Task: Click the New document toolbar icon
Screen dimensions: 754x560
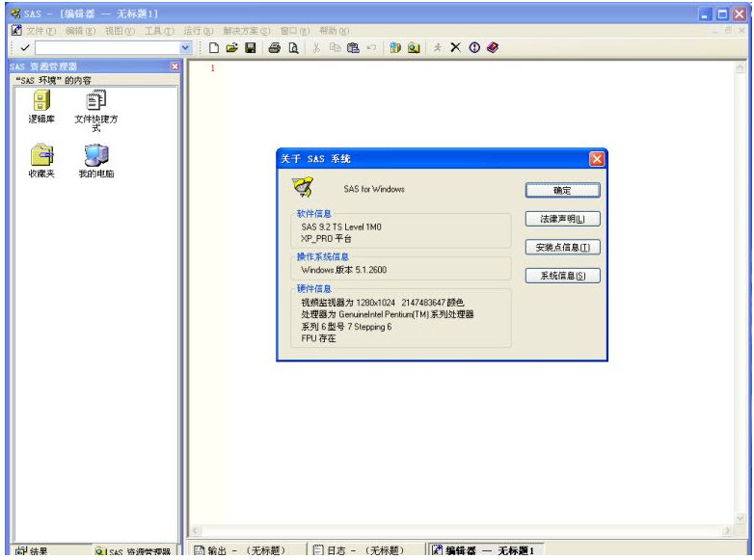Action: coord(214,47)
